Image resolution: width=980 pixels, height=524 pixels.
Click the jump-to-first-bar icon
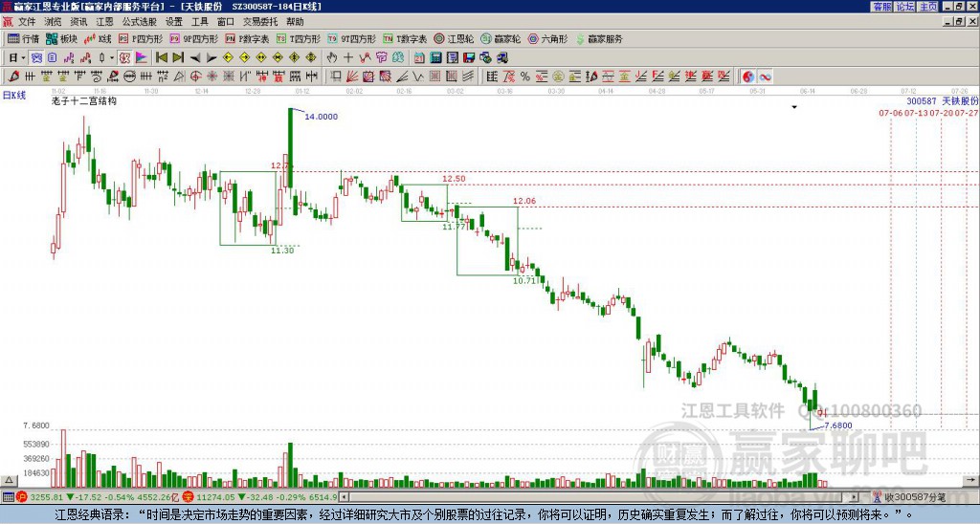[161, 58]
